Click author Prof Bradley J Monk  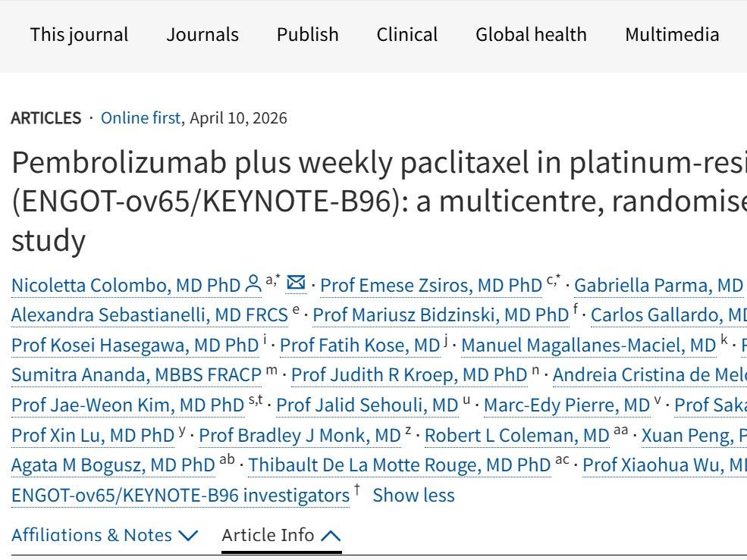pos(300,436)
